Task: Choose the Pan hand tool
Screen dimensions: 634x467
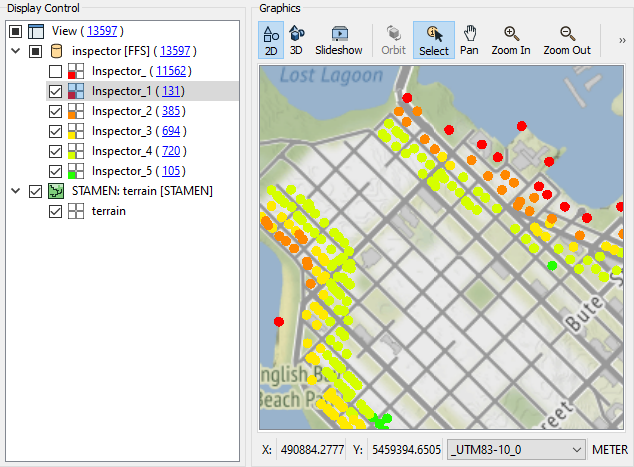Action: (x=469, y=40)
